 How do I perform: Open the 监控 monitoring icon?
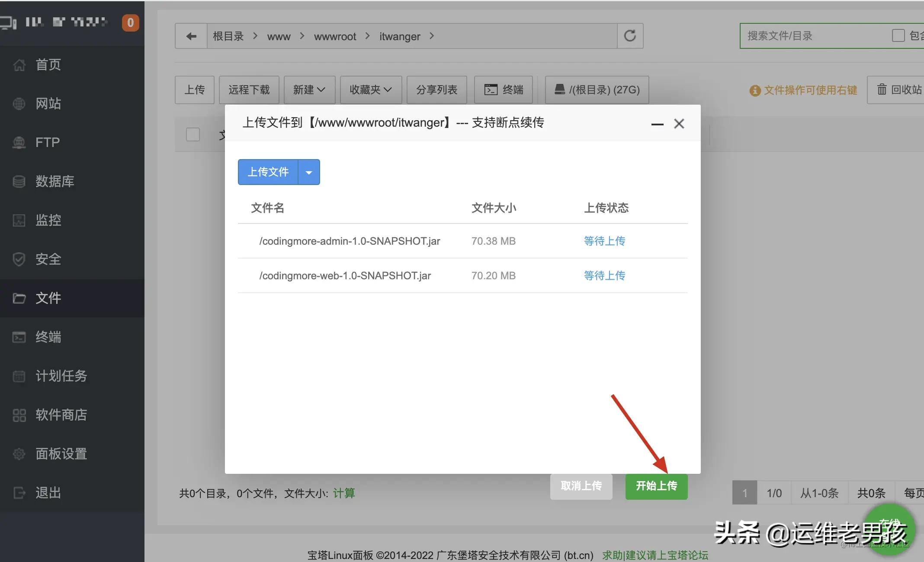coord(19,220)
